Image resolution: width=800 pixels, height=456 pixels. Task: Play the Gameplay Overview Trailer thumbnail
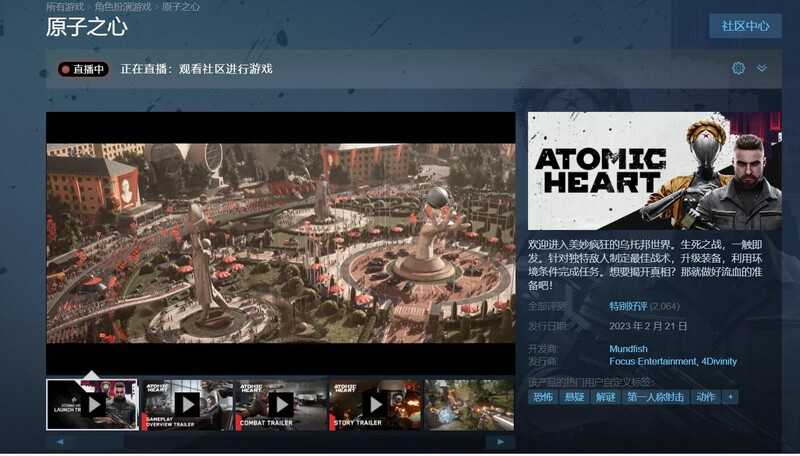(x=187, y=404)
